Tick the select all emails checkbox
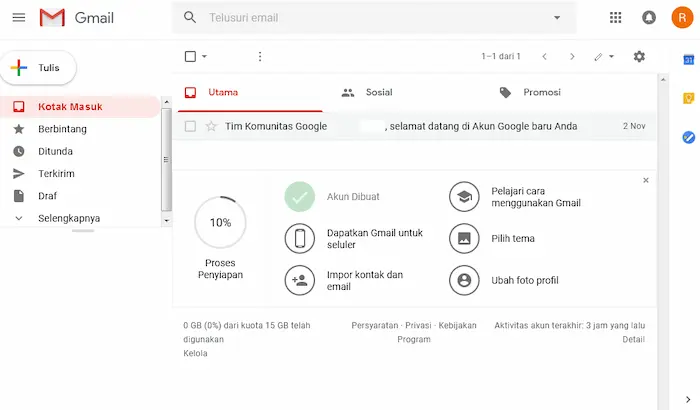Viewport: 700px width, 410px height. (x=190, y=57)
